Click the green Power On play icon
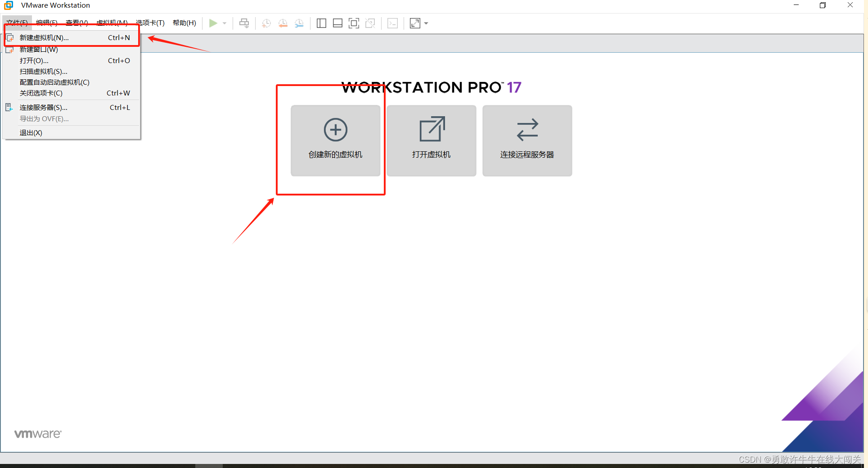 [213, 23]
